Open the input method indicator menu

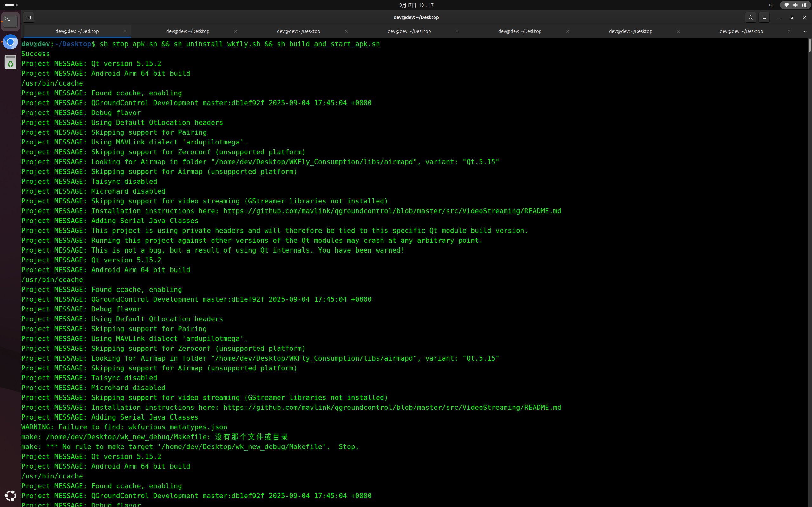click(771, 5)
